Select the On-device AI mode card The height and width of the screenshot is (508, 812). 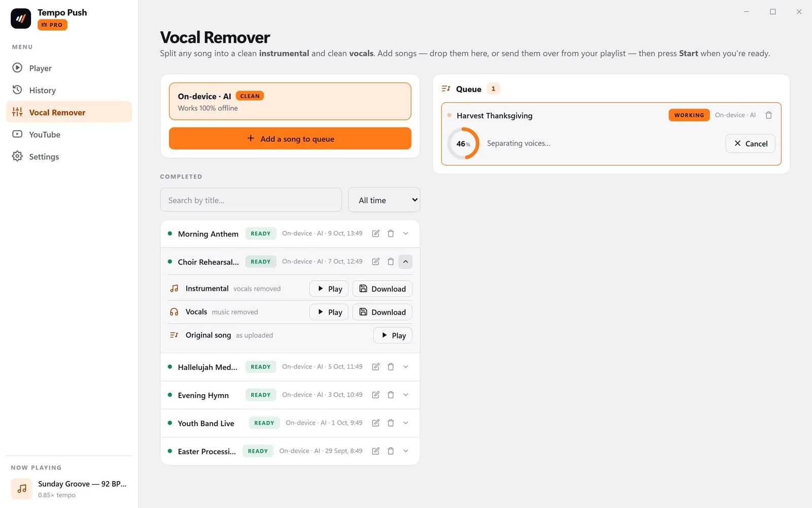click(x=290, y=102)
